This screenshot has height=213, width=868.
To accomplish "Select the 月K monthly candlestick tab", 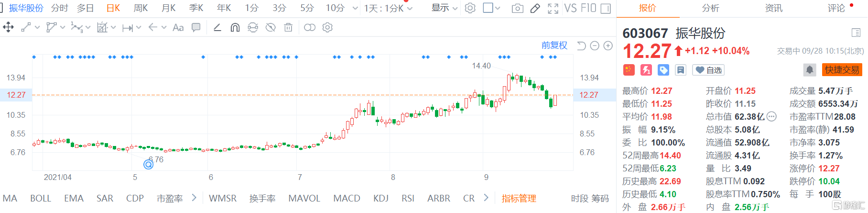I will pos(168,8).
